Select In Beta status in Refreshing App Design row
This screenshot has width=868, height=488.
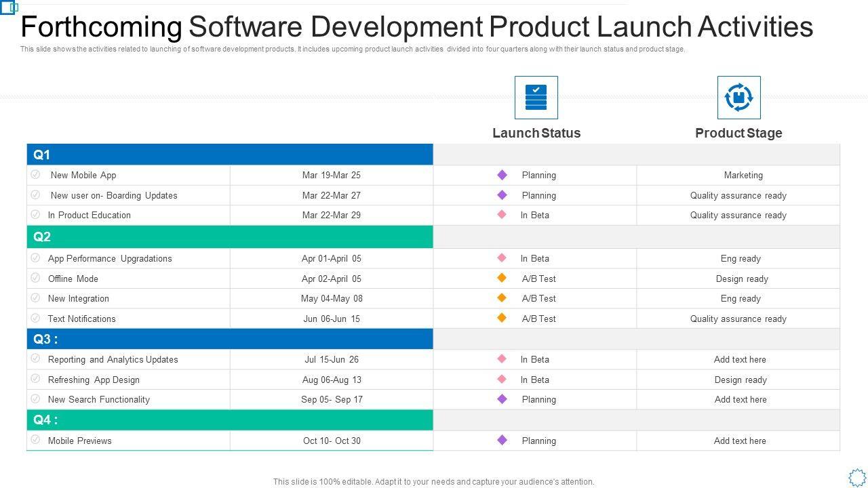click(535, 380)
